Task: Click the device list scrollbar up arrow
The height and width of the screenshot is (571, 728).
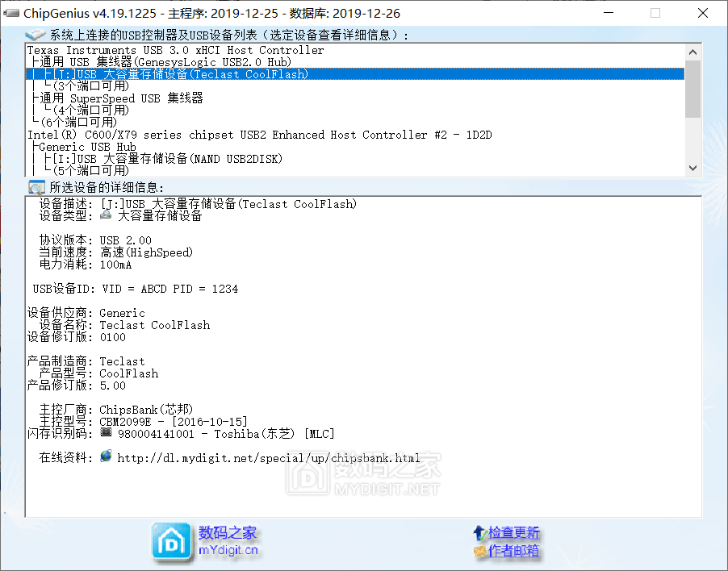Action: (692, 51)
